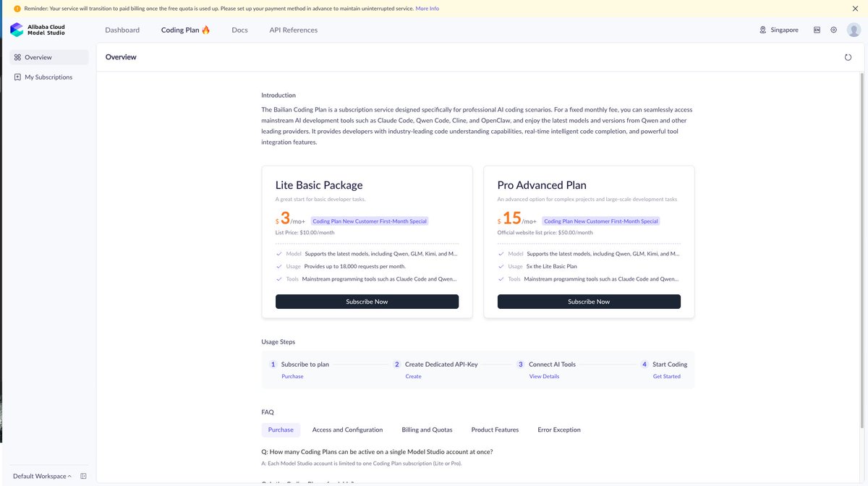Click Lite plan Model checkmark icon
Image resolution: width=868 pixels, height=486 pixels.
[279, 254]
